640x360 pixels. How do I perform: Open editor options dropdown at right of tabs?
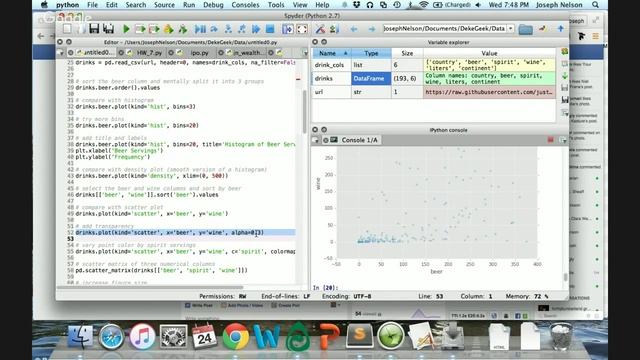tap(304, 53)
